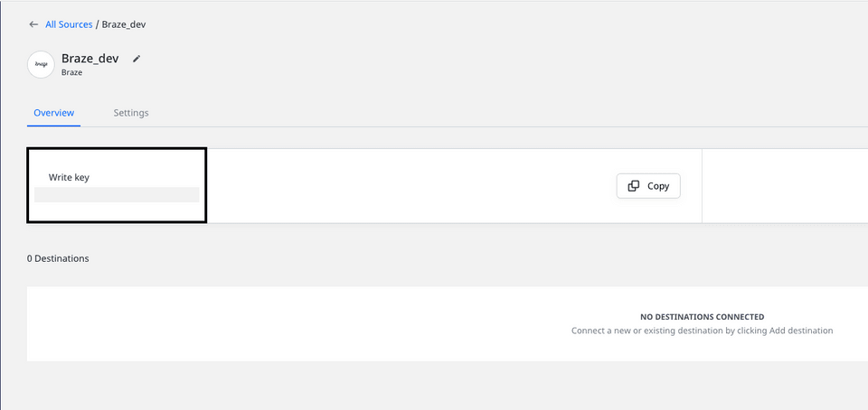Click the blue underline beneath the Overview tab

click(53, 126)
